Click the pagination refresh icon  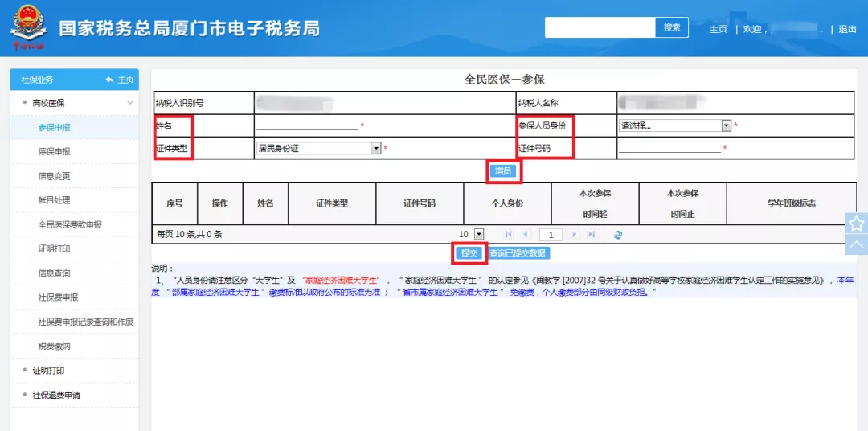[x=618, y=234]
